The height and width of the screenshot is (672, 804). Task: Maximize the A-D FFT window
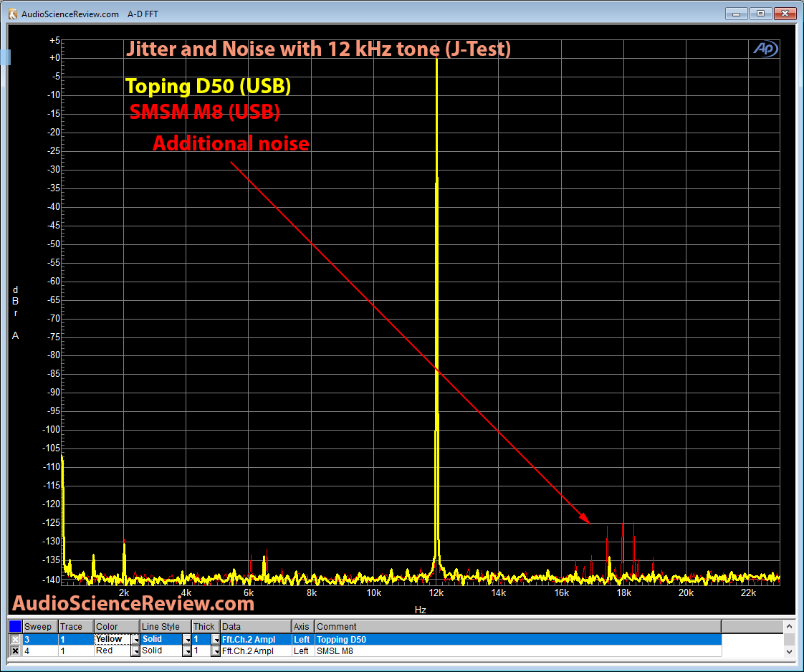pos(760,14)
